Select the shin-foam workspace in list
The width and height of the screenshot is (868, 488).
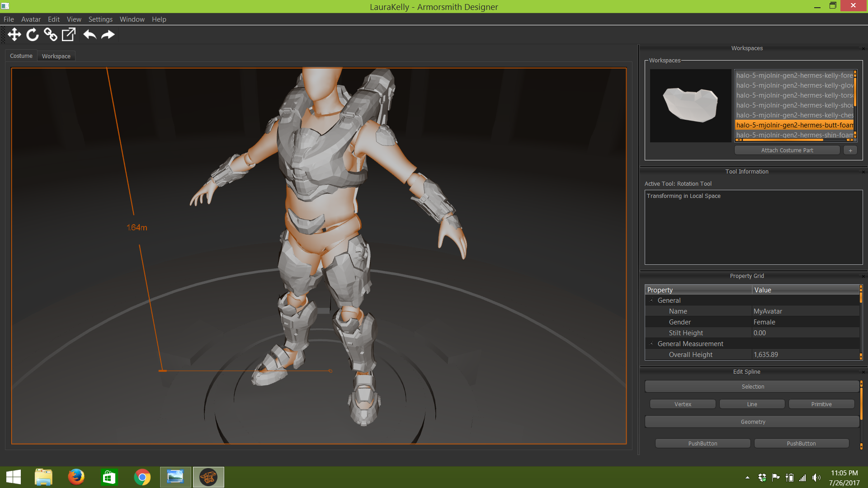point(794,135)
